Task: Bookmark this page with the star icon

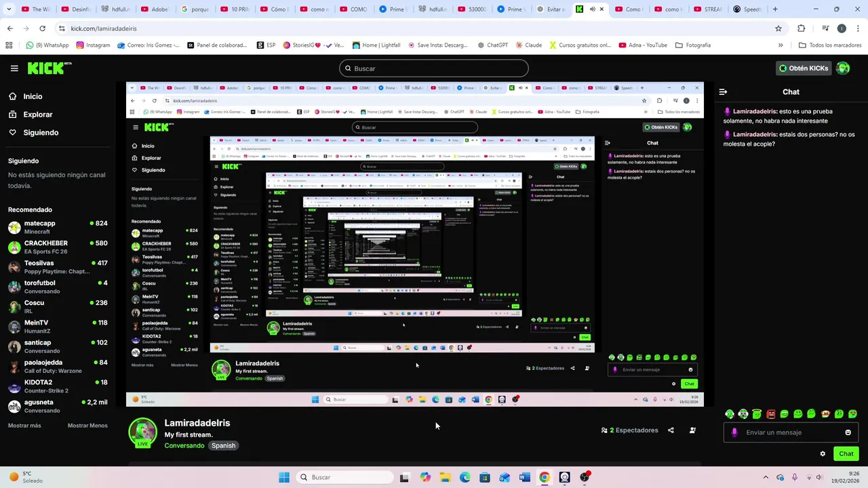Action: [x=778, y=28]
